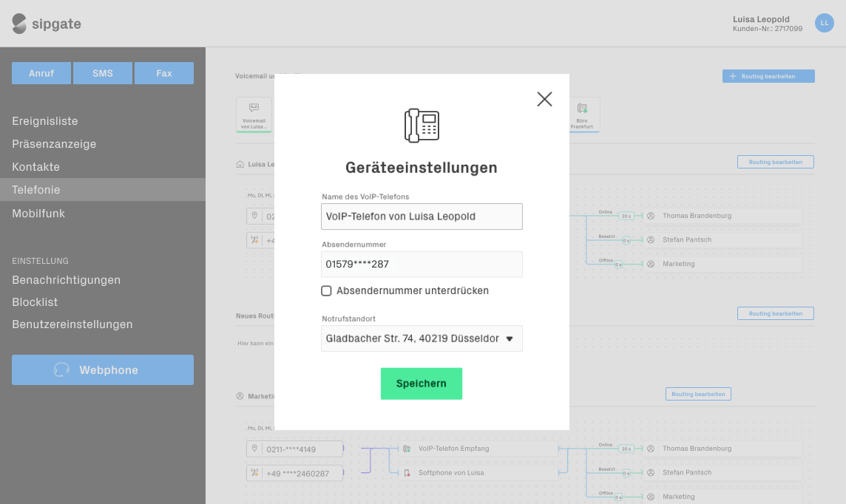The image size is (846, 504).
Task: Click the VoIP-Telefon Empfang phone icon
Action: (x=407, y=449)
